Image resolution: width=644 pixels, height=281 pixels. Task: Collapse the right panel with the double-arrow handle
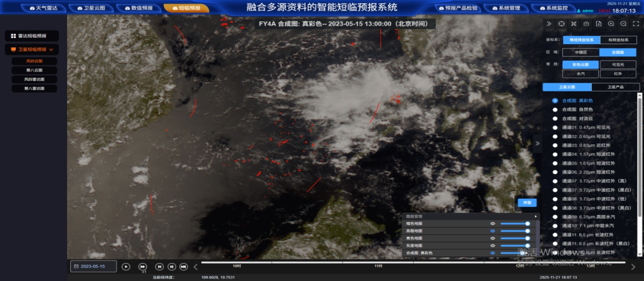point(537,143)
